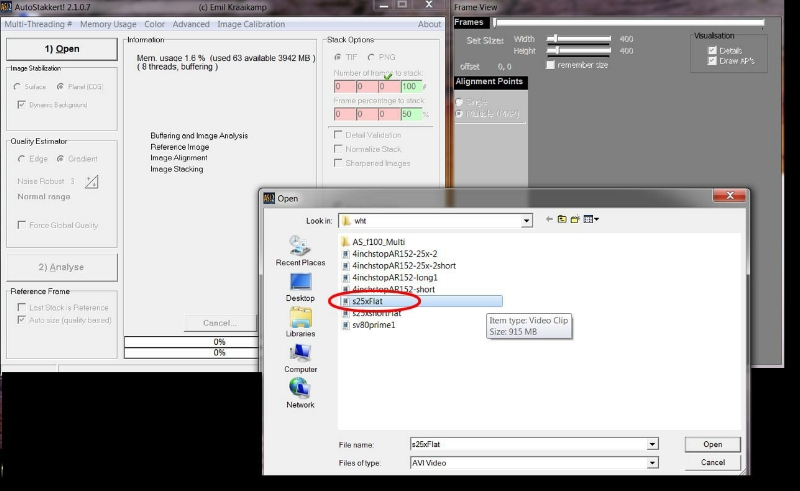Enable the remember size checkbox

pos(550,65)
